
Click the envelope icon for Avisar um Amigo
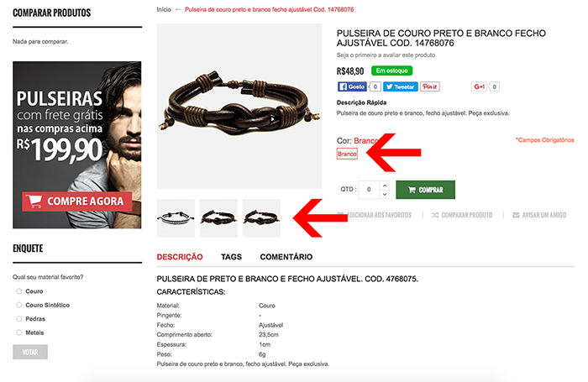[x=516, y=215]
